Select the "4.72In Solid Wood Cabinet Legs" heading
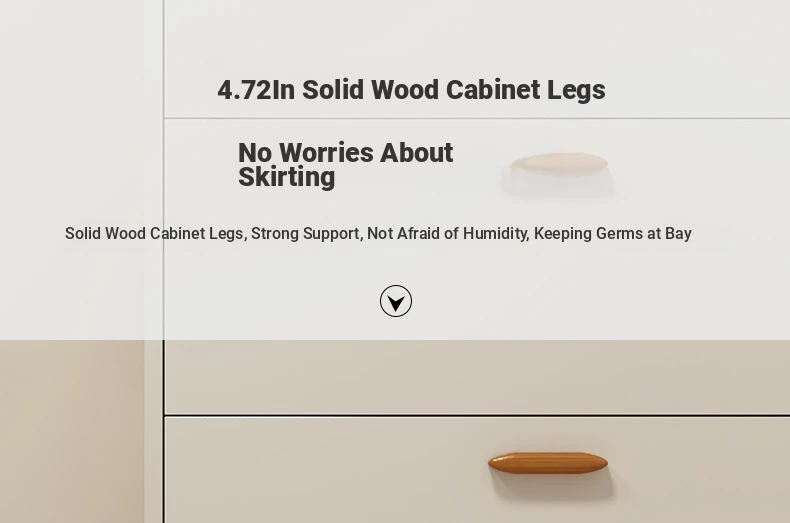Viewport: 790px width, 523px height. pos(411,90)
